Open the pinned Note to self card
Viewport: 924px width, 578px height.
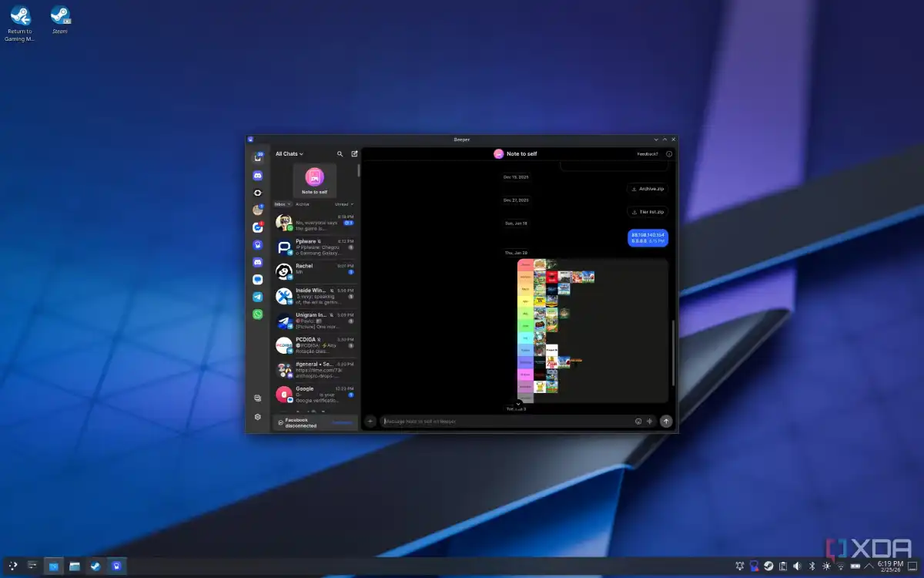pos(314,180)
